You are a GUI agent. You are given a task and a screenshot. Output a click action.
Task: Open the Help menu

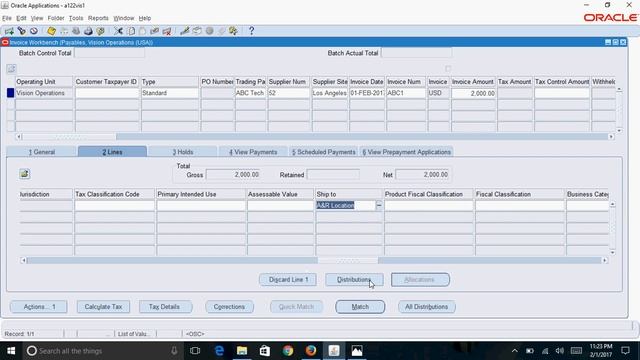tap(145, 18)
